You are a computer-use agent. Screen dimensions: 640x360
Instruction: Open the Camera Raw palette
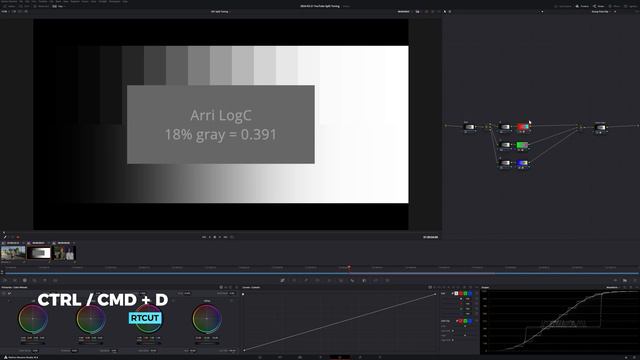click(x=5, y=280)
